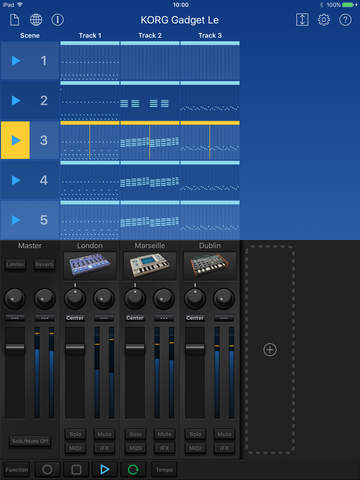Toggle the Master Reverb button

[45, 264]
